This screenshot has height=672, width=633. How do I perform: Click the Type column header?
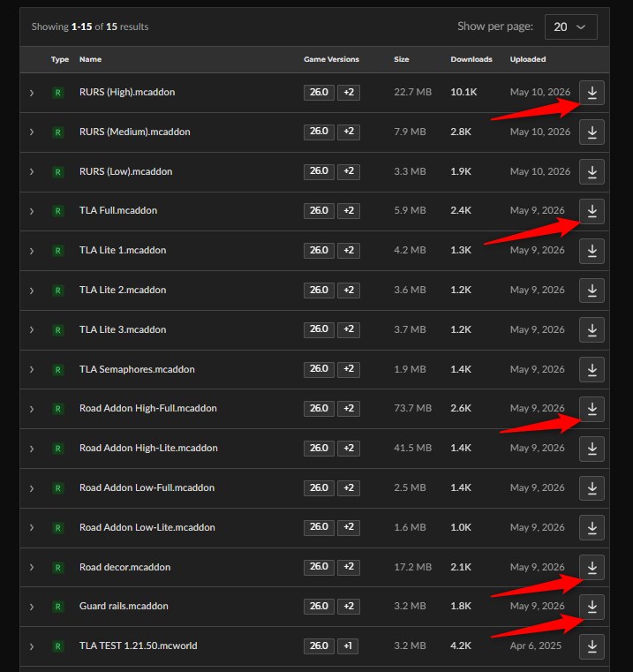pyautogui.click(x=60, y=59)
